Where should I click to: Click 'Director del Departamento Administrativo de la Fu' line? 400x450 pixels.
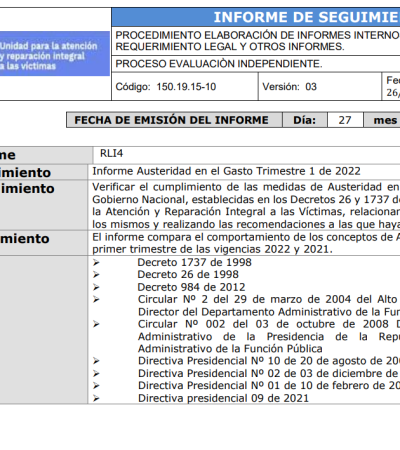[x=269, y=312]
